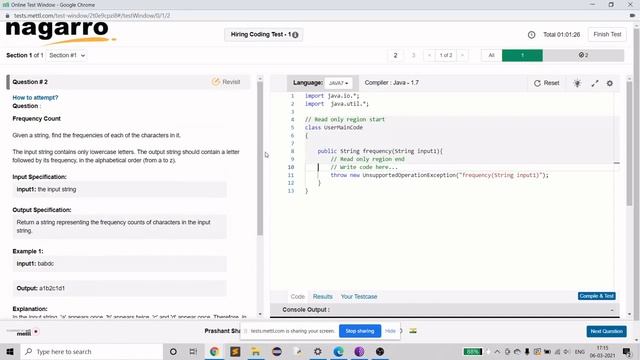640x360 pixels.
Task: Switch to the Your Testcase tab
Action: [x=359, y=296]
